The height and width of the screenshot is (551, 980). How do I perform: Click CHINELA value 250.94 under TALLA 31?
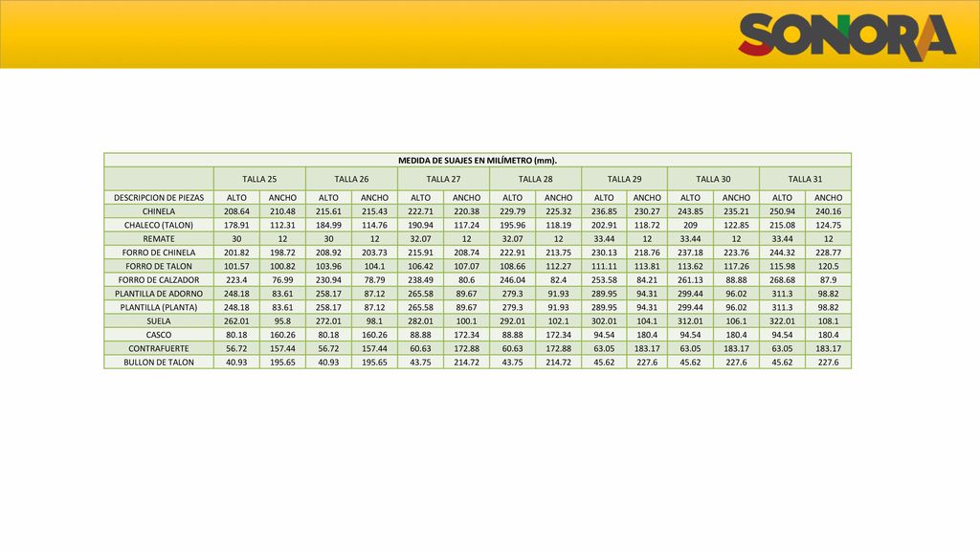[782, 211]
